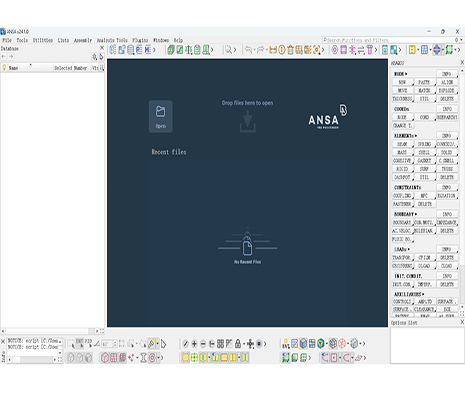The image size is (465, 400).
Task: Expand the AUXILIARIES group arrow
Action: (x=423, y=294)
